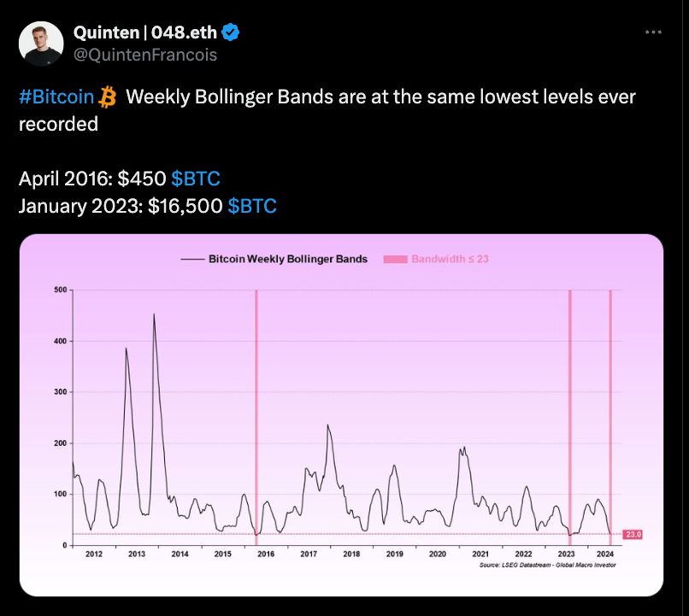Click the 500 label on the y-axis

coord(60,290)
